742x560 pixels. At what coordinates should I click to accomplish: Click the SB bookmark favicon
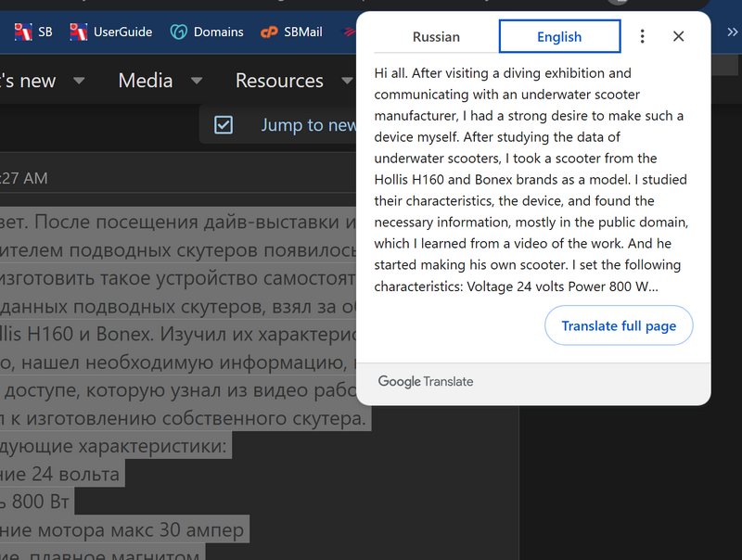[23, 32]
